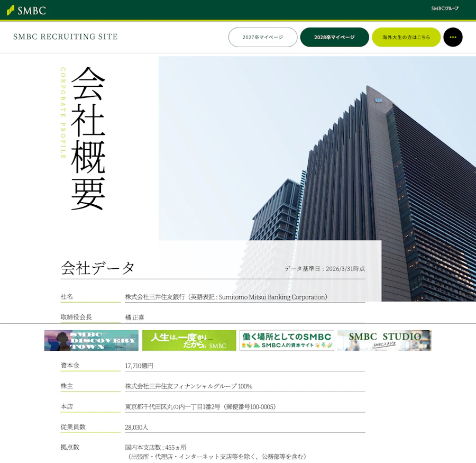The width and height of the screenshot is (476, 463).
Task: Select the 取締役会長 label
Action: pos(76,317)
